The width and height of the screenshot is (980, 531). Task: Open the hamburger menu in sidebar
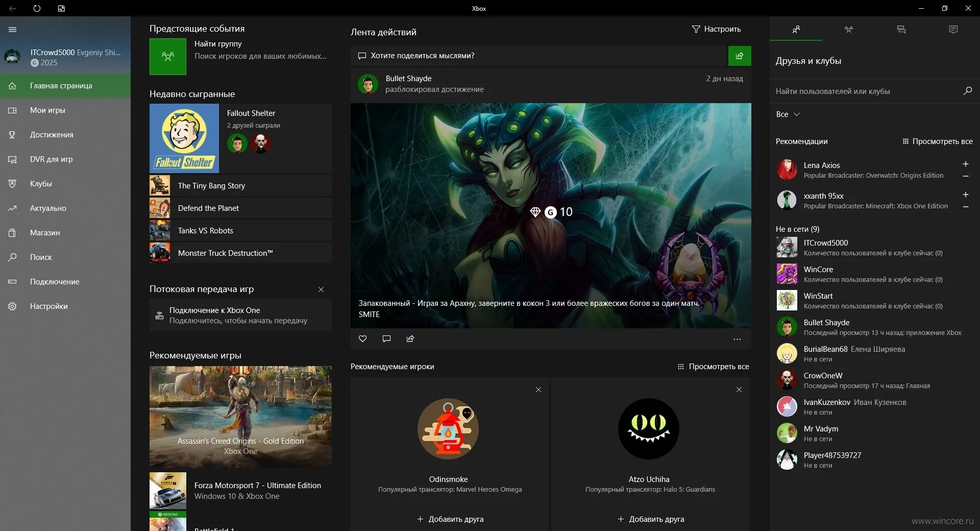pyautogui.click(x=12, y=30)
